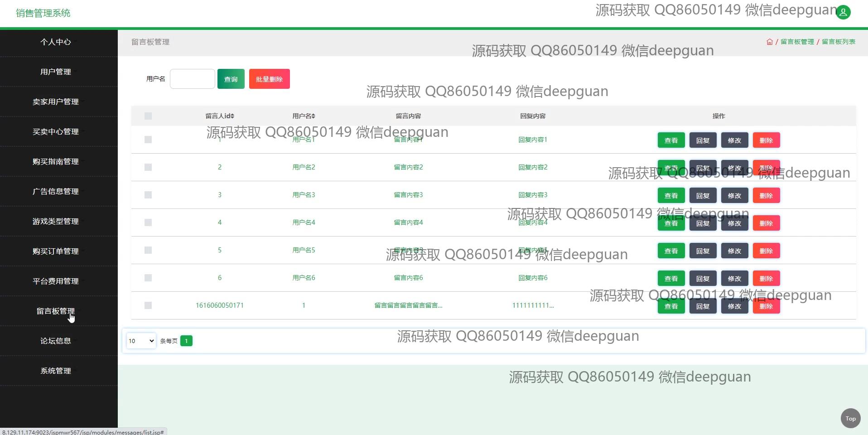Screen dimensions: 868x435
Task: Check the checkbox for row 用户名2
Action: [x=148, y=167]
